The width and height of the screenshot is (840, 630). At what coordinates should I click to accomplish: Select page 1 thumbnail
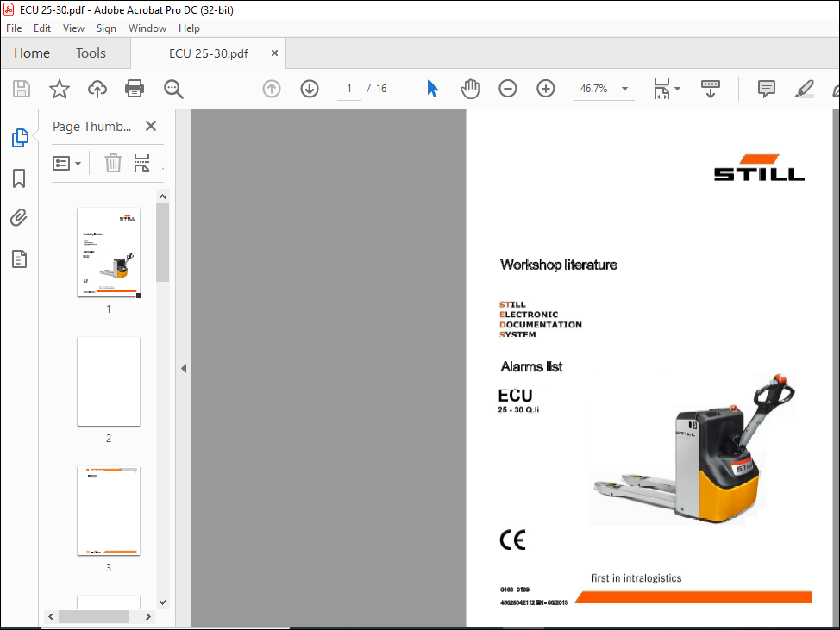109,253
